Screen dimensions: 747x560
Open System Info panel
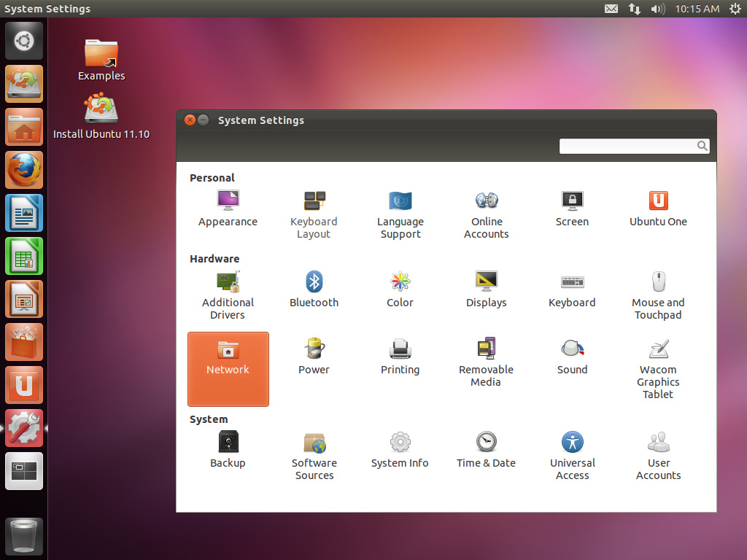[x=400, y=449]
